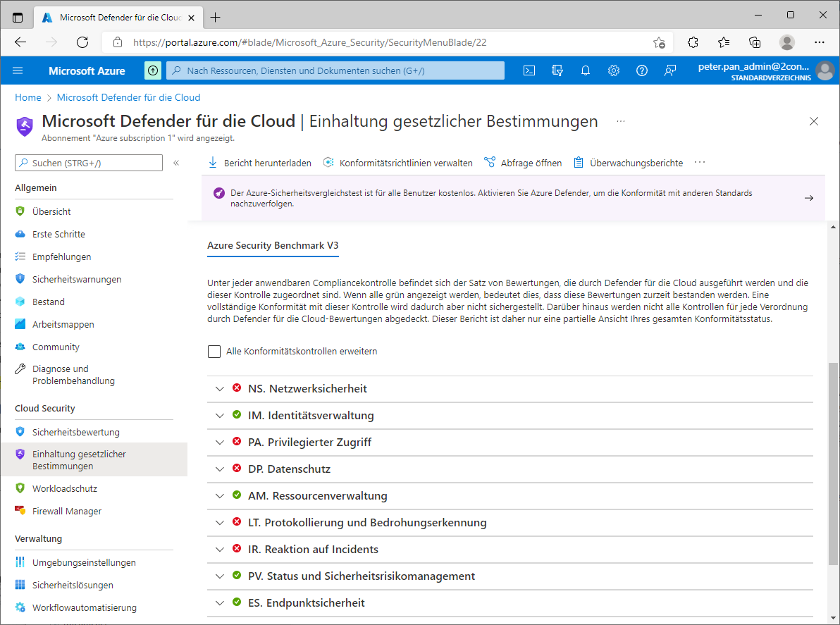Open the browser favorites list
The image size is (840, 625).
click(x=724, y=42)
